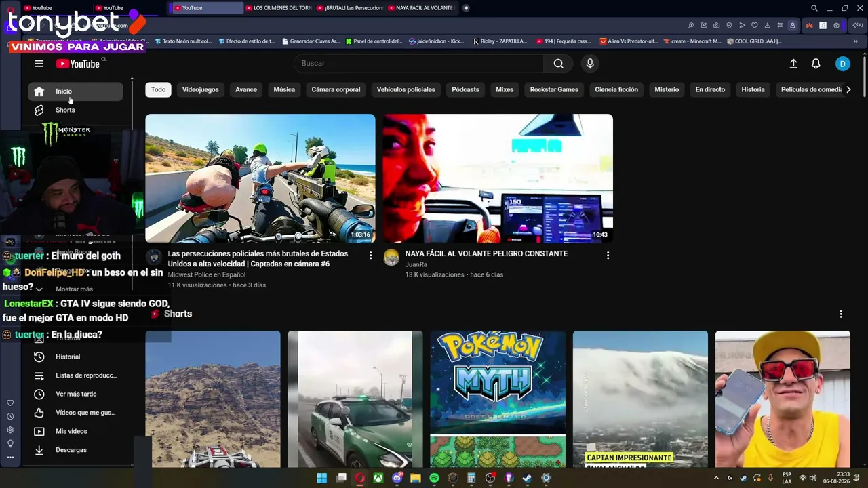Screen dimensions: 868x488
Task: Open Vídeos que me gustan
Action: (75, 413)
